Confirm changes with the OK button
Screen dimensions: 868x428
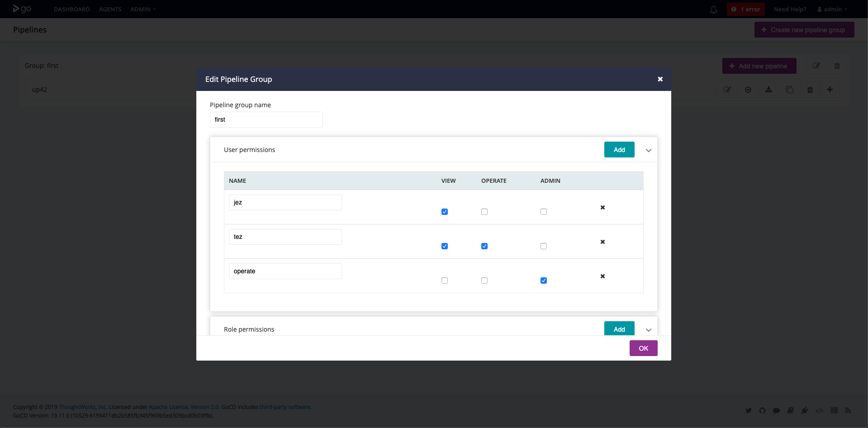(x=643, y=348)
